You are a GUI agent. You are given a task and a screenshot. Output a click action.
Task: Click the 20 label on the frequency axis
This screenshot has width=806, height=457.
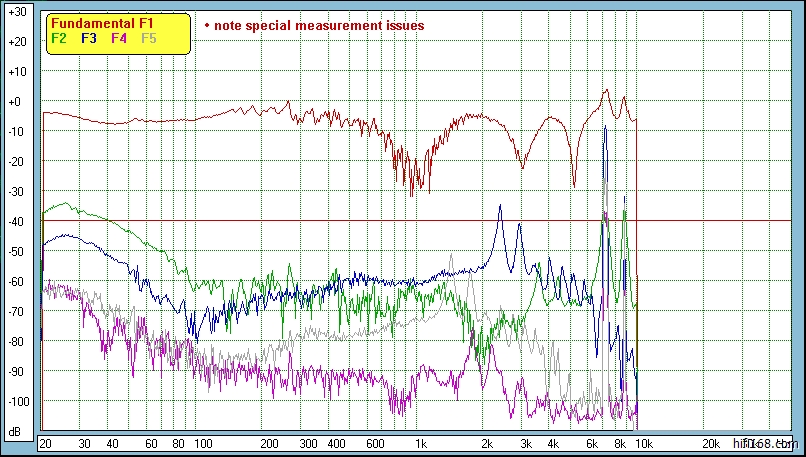[x=45, y=443]
